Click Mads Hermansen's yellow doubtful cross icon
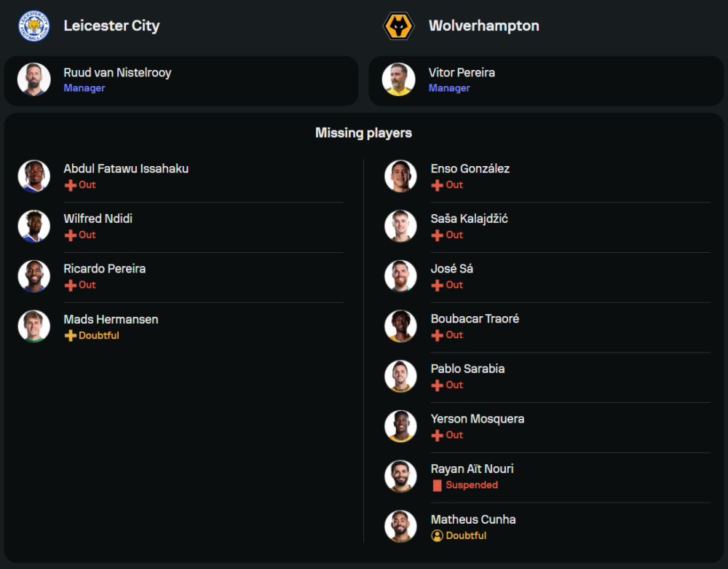Viewport: 728px width, 569px height. 71,336
